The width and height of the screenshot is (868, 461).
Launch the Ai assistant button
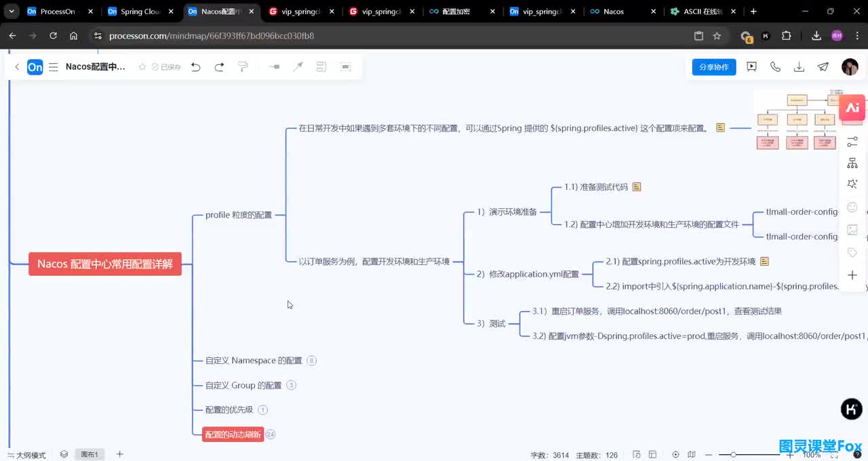coord(852,108)
